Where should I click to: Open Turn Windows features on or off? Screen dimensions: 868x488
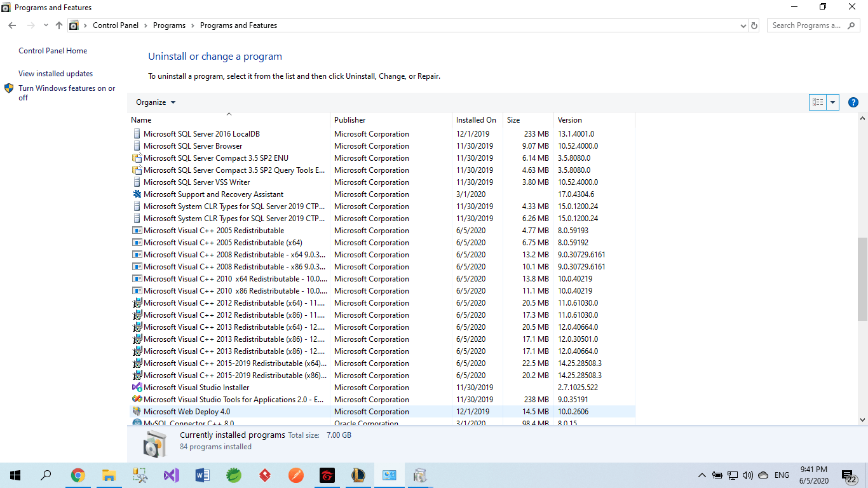(67, 93)
